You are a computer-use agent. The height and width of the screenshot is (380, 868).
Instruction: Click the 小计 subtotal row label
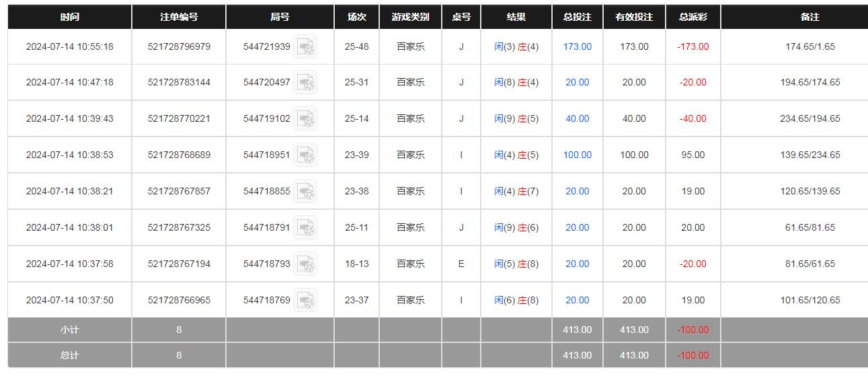pos(69,330)
